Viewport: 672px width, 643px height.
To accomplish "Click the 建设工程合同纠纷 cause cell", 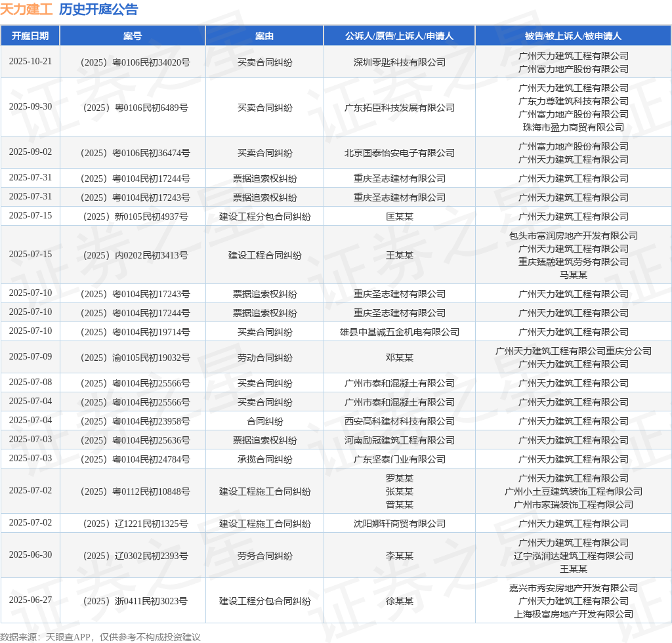I will click(x=265, y=255).
